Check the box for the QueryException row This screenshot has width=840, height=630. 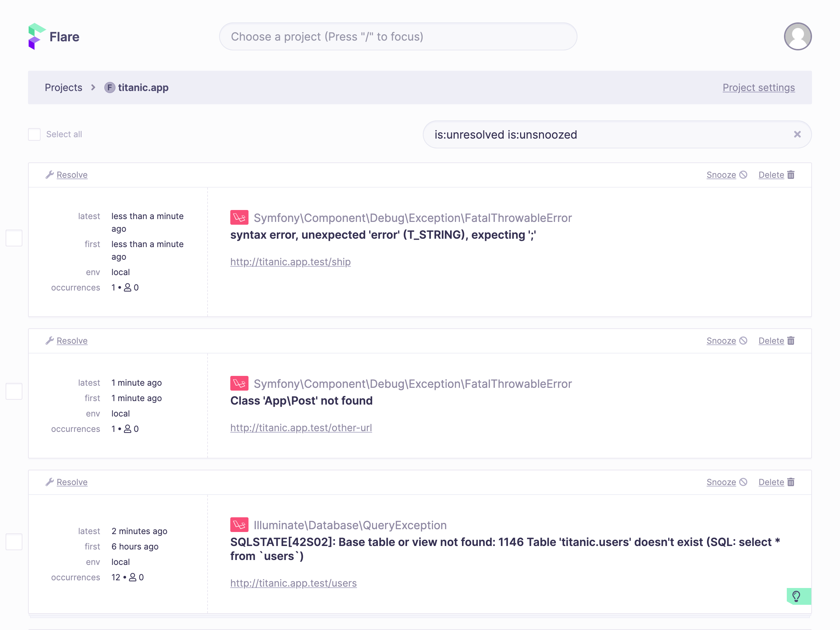pyautogui.click(x=14, y=541)
